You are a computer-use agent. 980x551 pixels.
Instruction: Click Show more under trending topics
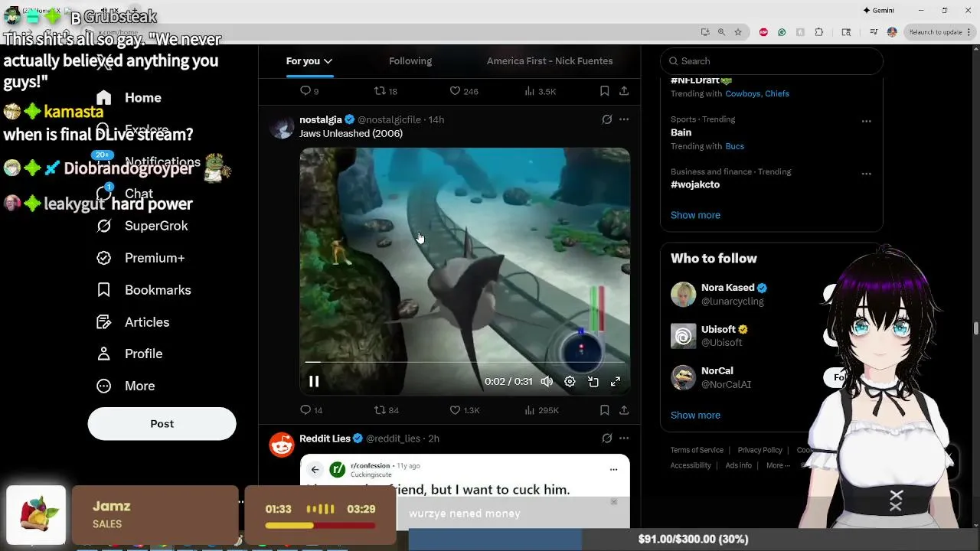[x=695, y=215]
